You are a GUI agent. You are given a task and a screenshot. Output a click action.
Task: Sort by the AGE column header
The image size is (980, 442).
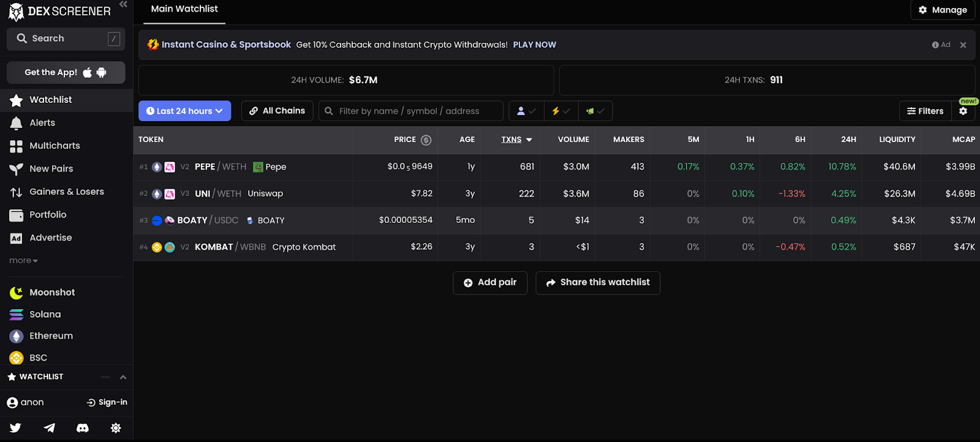coord(467,140)
